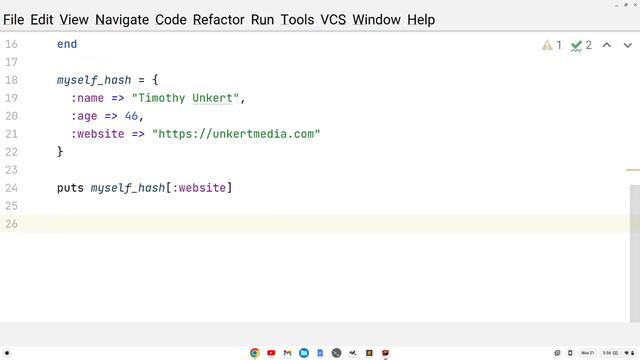640x360 pixels.
Task: Open the black bird shelf icon
Action: coord(353,353)
